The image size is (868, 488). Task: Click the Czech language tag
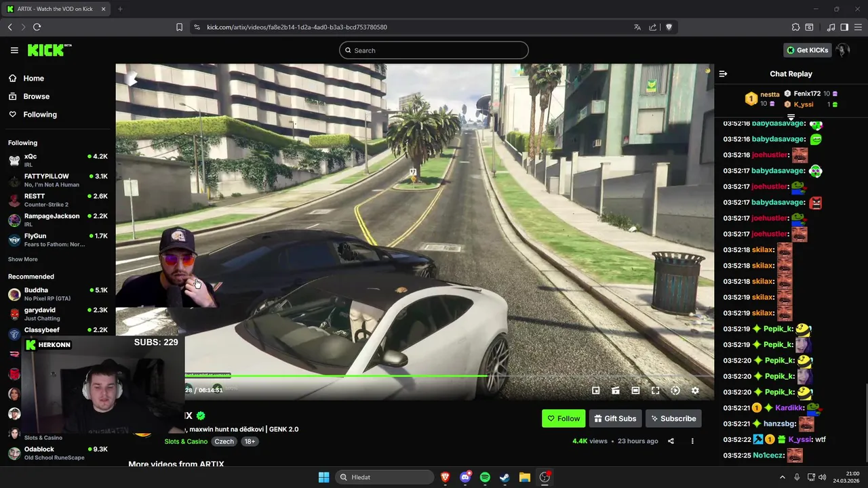(x=224, y=441)
